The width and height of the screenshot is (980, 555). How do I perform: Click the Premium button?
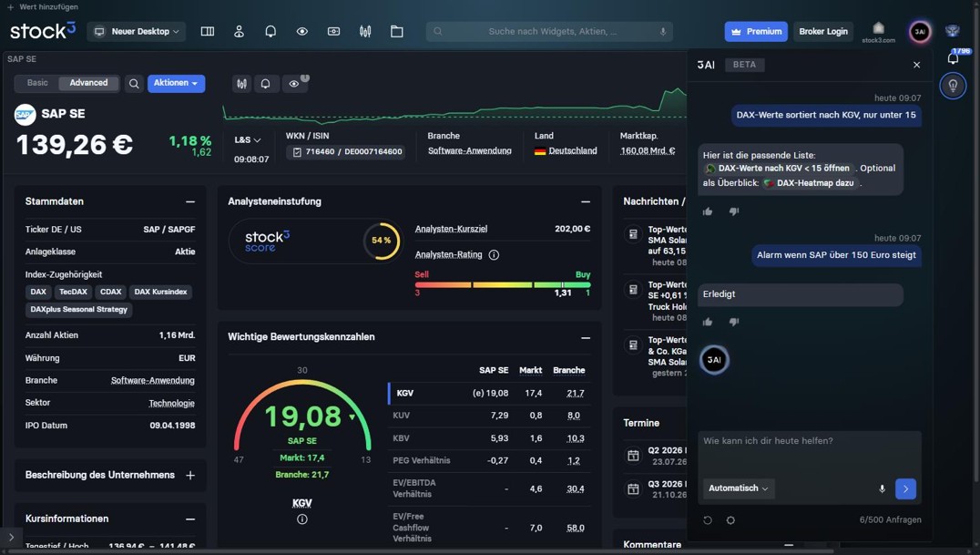point(756,31)
